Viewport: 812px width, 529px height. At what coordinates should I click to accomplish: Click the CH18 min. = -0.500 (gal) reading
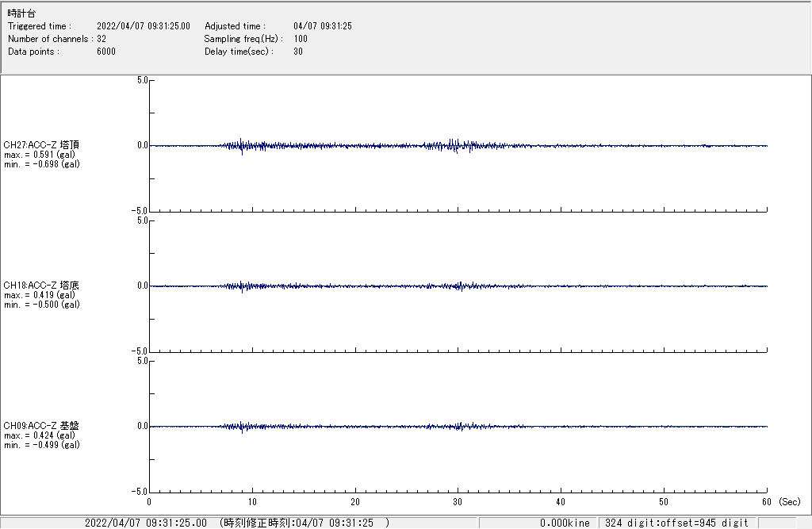[41, 305]
